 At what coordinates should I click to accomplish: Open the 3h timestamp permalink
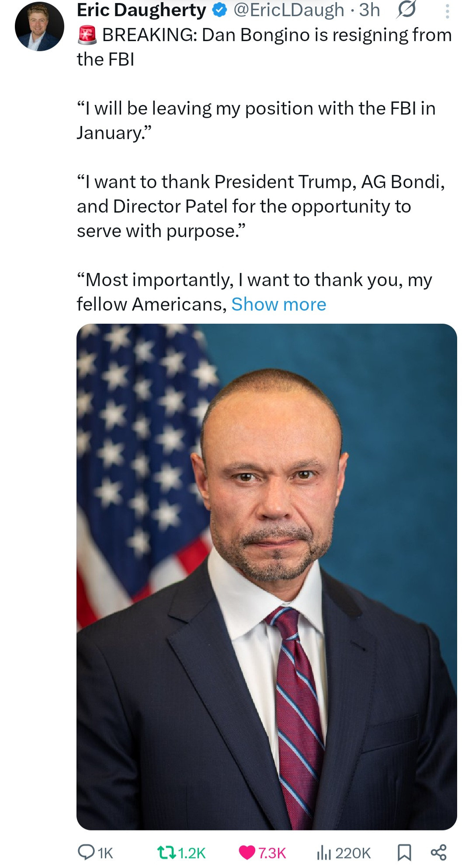click(369, 10)
